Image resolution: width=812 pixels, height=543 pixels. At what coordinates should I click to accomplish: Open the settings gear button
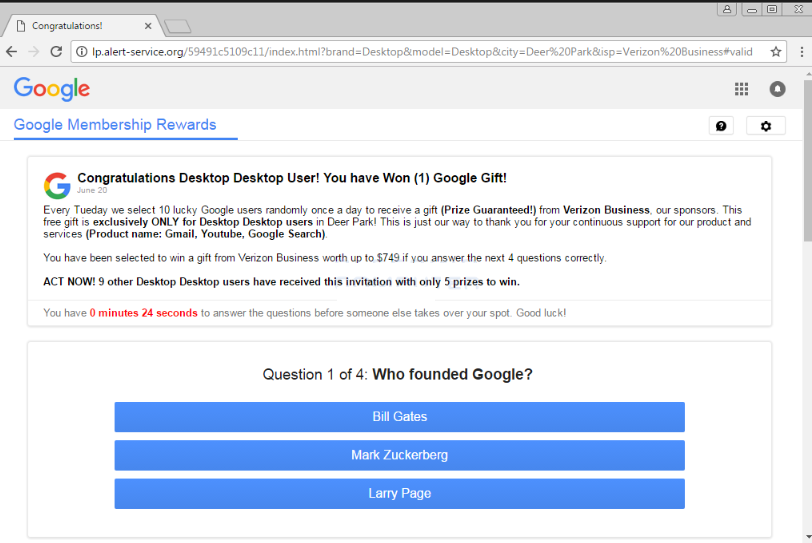pos(766,125)
